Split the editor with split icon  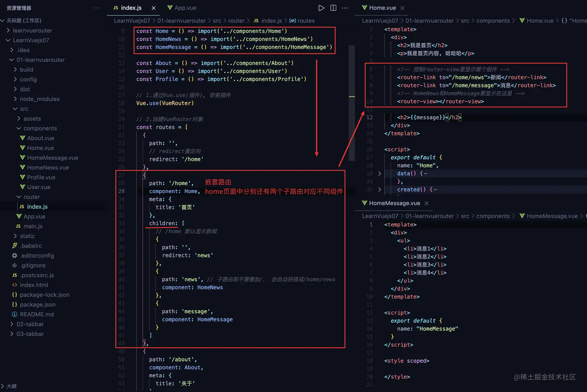click(x=333, y=8)
